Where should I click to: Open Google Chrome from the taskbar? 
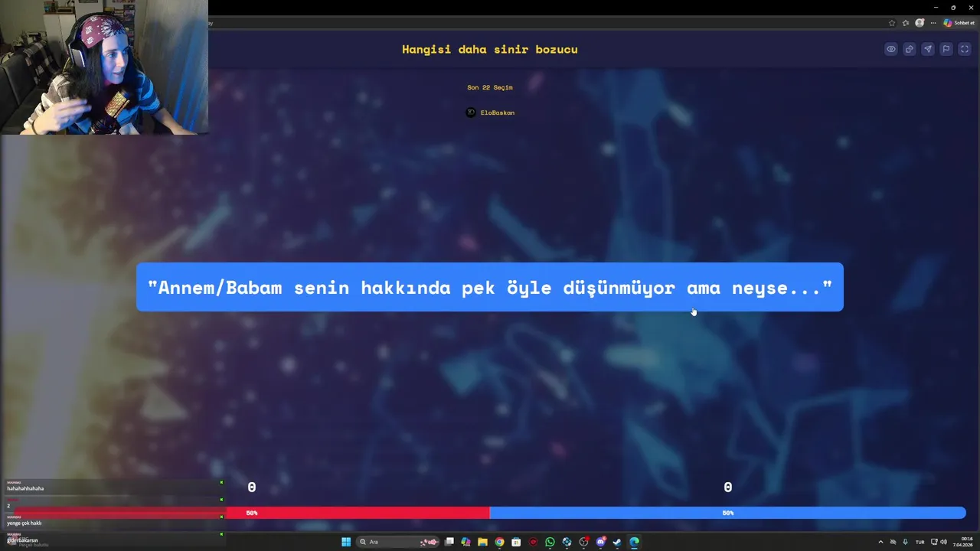[499, 542]
